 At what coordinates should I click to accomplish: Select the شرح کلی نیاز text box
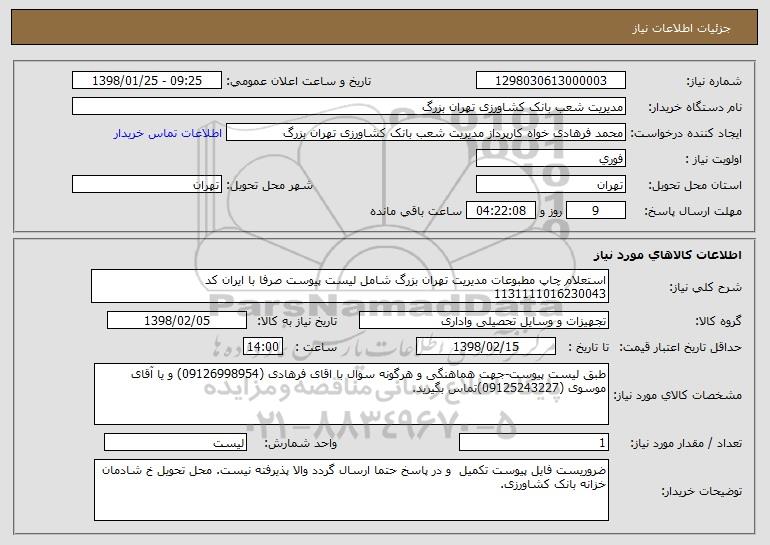(350, 286)
